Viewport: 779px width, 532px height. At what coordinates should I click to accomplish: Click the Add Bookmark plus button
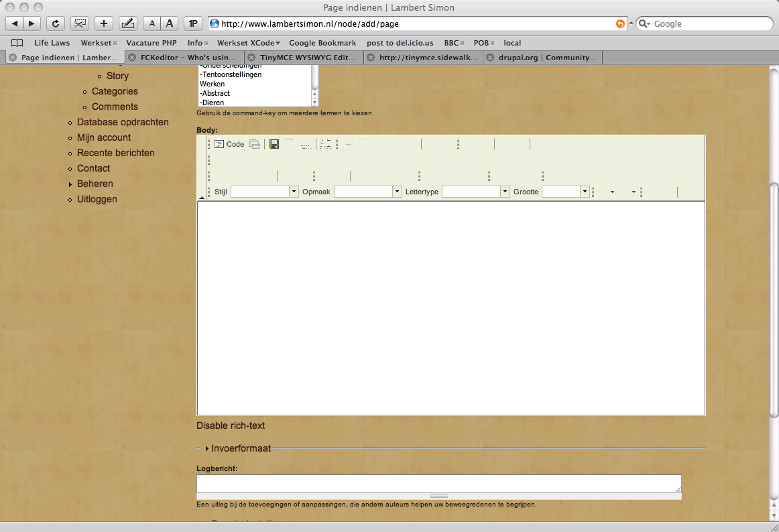point(103,23)
